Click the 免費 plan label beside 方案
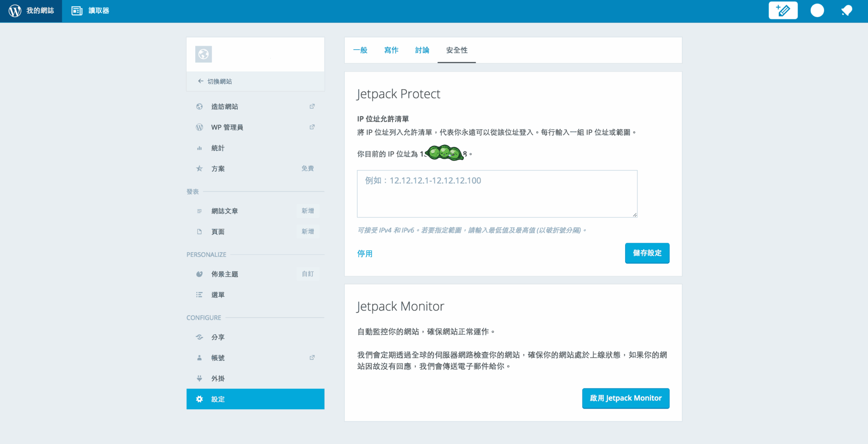Viewport: 868px width, 444px height. 308,168
